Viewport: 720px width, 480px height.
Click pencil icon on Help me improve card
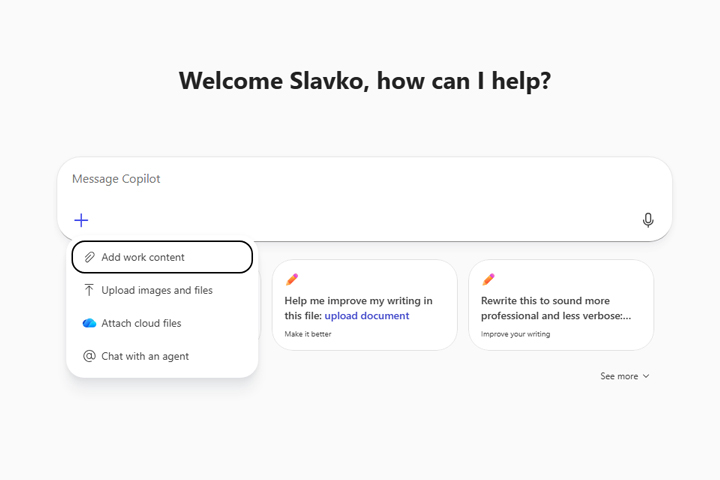click(292, 280)
